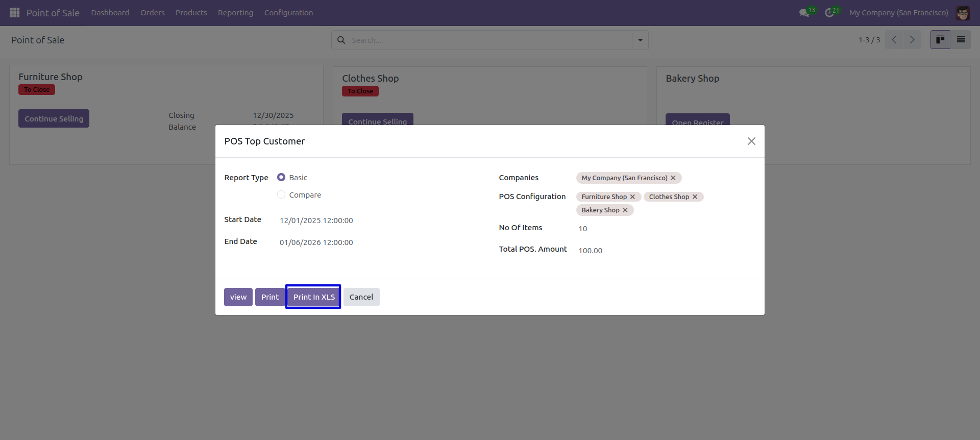Open the Reporting menu
The image size is (980, 440).
[x=235, y=13]
